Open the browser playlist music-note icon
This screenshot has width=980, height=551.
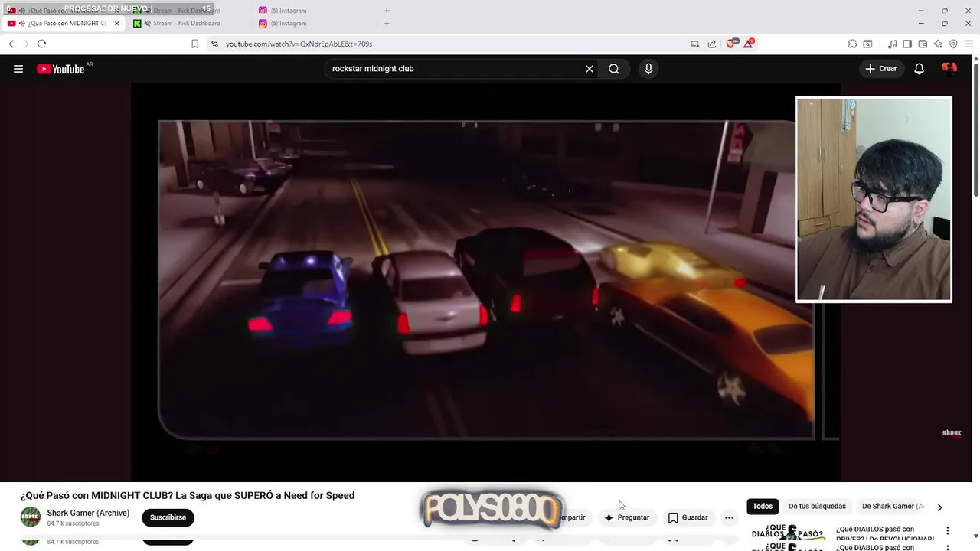892,44
